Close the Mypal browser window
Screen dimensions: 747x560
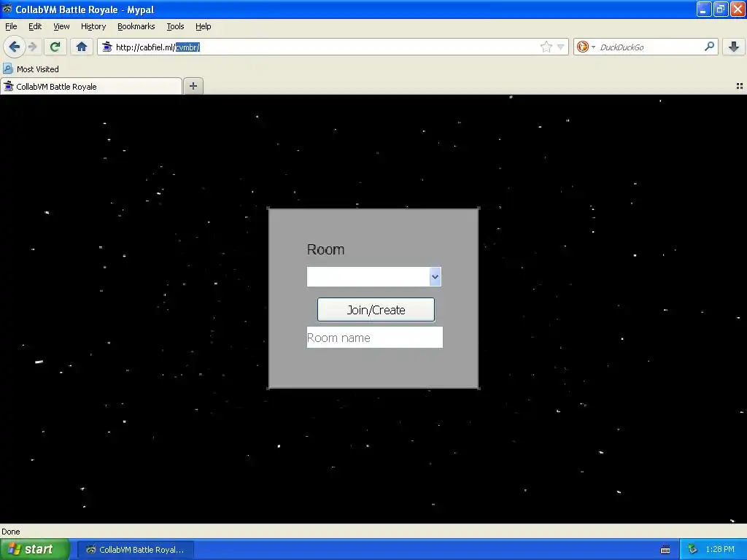[x=738, y=9]
